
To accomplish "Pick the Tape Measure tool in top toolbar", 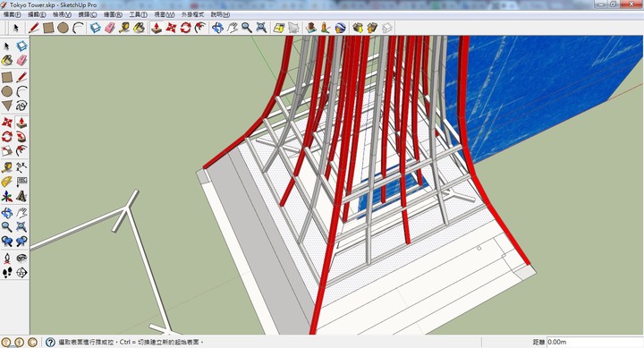I will (124, 28).
